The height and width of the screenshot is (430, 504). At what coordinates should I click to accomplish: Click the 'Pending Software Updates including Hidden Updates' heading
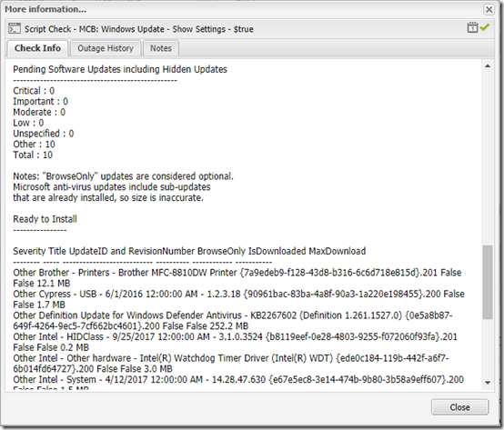pos(120,69)
